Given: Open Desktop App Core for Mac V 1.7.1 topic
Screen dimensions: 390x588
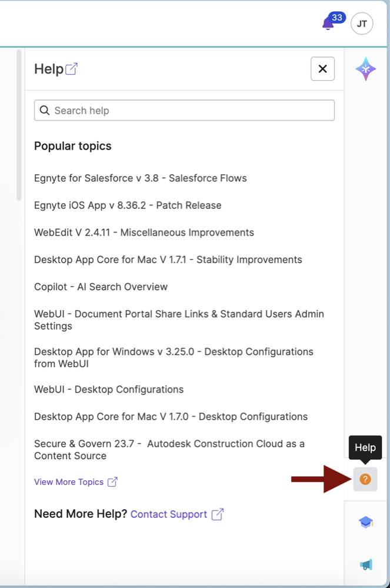Looking at the screenshot, I should coord(168,260).
